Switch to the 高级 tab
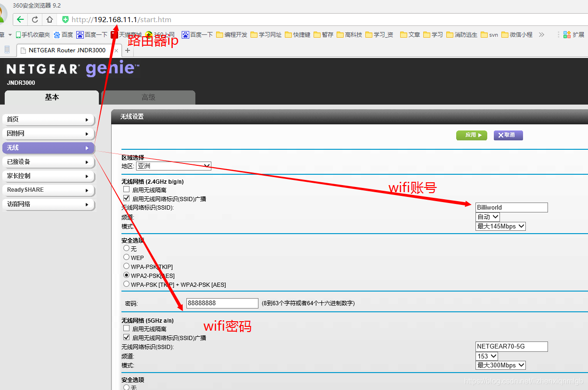588x390 pixels. click(148, 97)
